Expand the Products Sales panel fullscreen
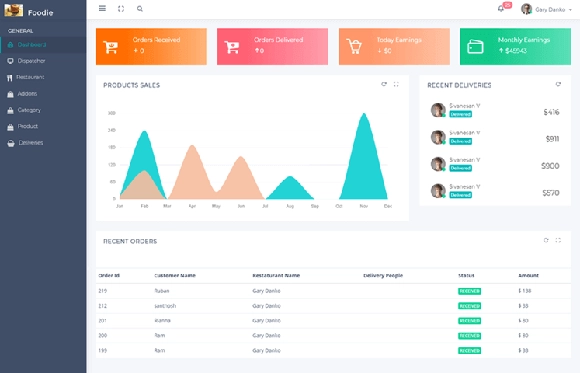This screenshot has width=580, height=373. 396,84
